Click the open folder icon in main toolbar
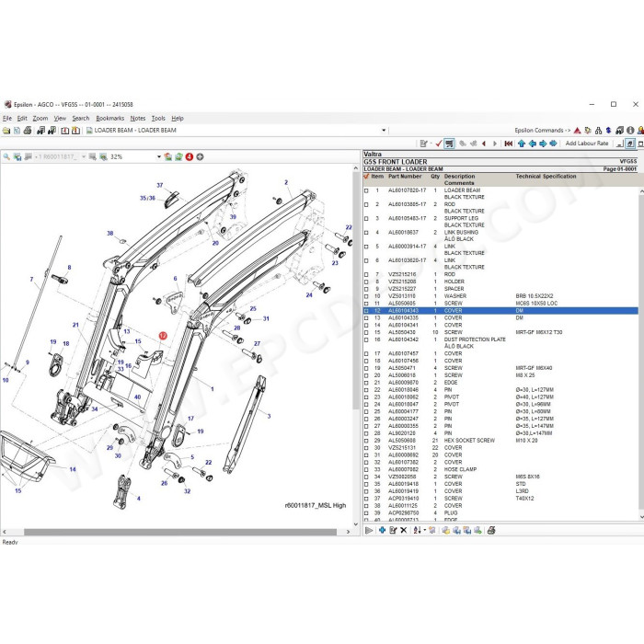Image resolution: width=644 pixels, height=644 pixels. pos(6,131)
